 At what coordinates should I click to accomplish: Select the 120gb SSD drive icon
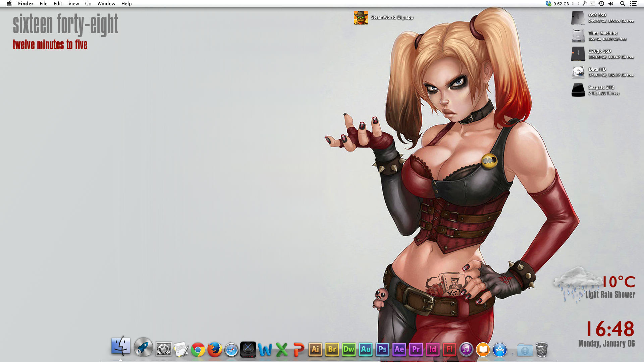coord(578,54)
